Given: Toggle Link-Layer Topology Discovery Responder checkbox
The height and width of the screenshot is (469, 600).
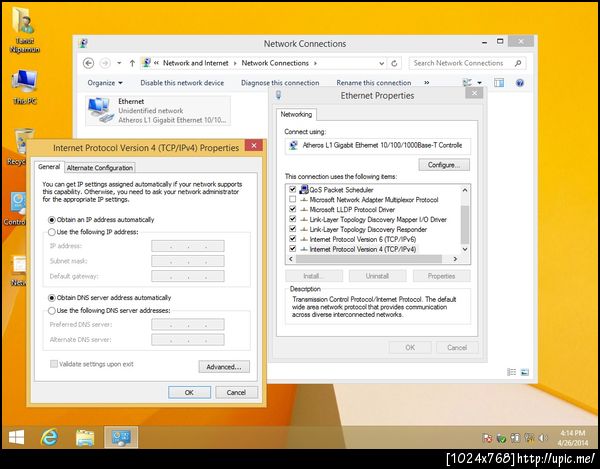Looking at the screenshot, I should [293, 229].
